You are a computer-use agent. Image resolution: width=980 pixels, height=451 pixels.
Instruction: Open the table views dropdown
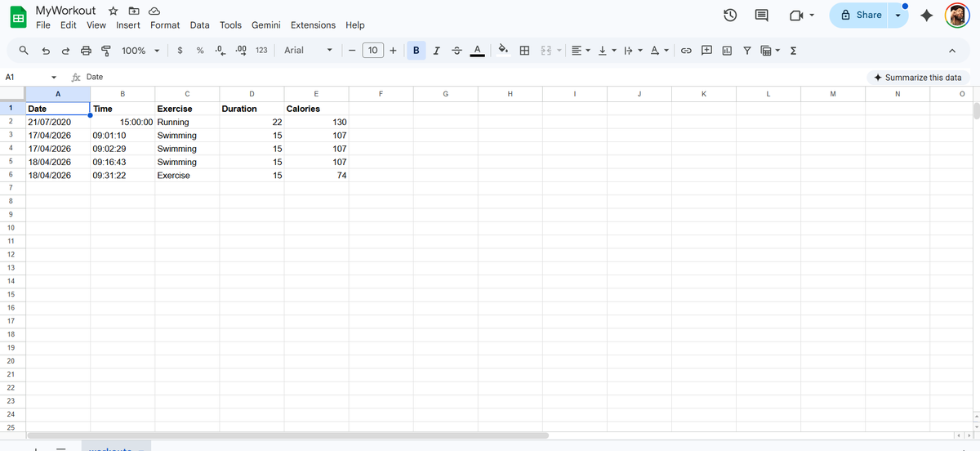[769, 51]
